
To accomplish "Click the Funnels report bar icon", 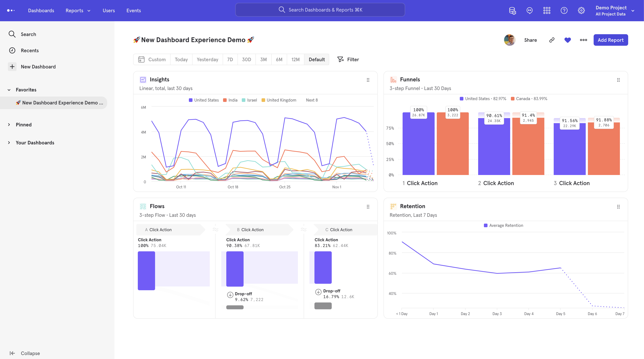I will point(393,80).
